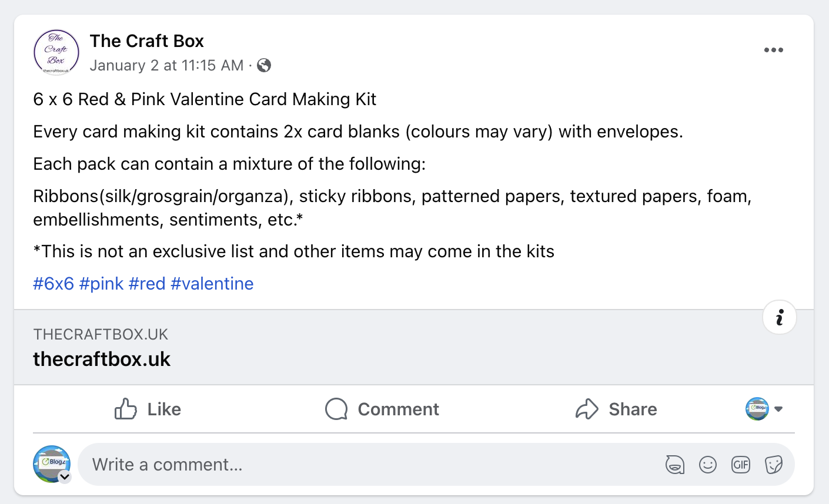Insert a GIF into the comment

tap(740, 465)
